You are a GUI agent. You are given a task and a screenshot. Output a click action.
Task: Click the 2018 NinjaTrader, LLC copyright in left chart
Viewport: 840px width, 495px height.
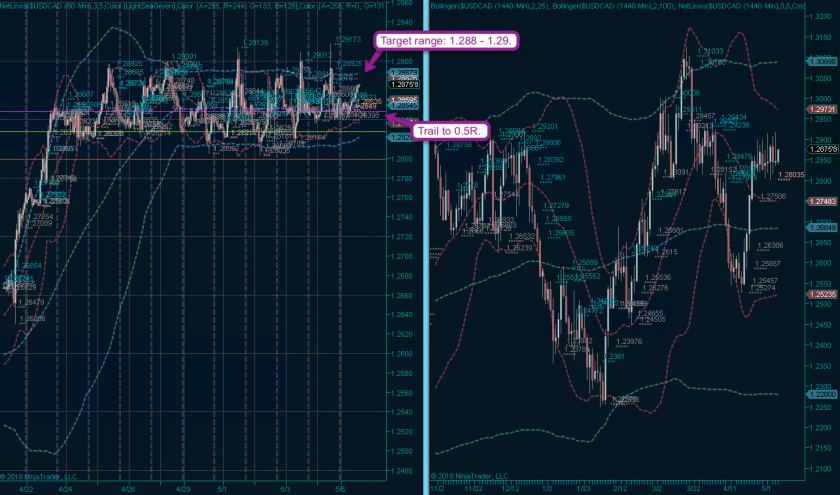[40, 476]
